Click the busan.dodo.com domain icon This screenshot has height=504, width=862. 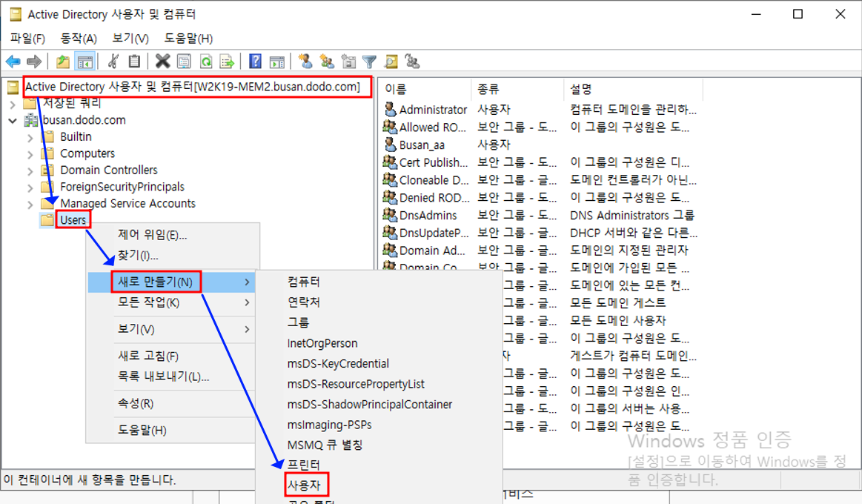click(x=31, y=120)
